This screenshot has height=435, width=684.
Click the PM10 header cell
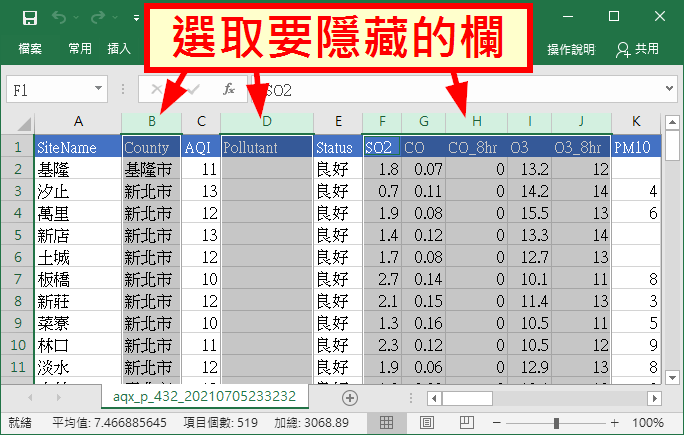[636, 147]
